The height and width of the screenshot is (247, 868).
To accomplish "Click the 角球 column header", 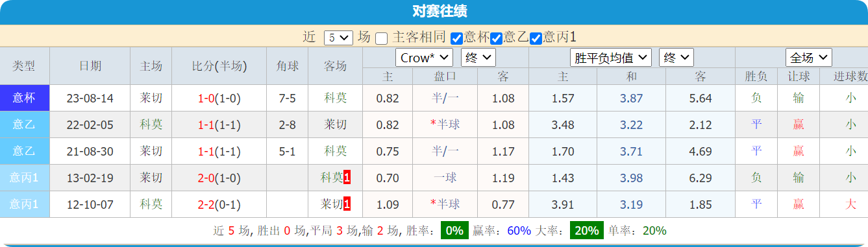I will click(287, 66).
